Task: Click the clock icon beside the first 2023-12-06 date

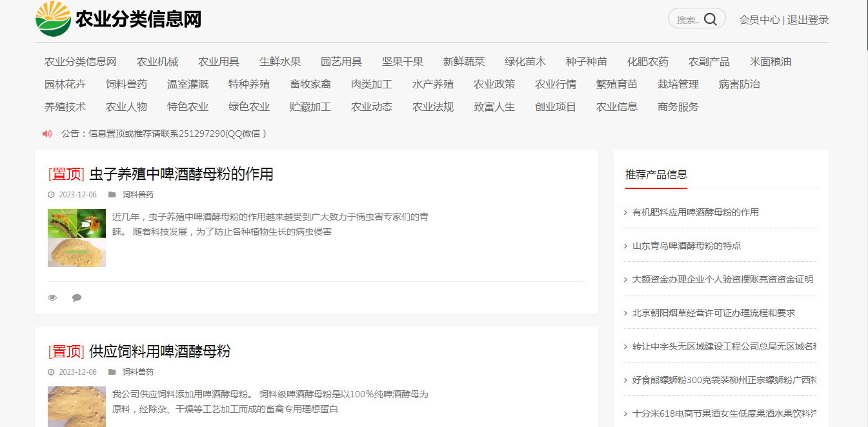Action: coord(50,194)
